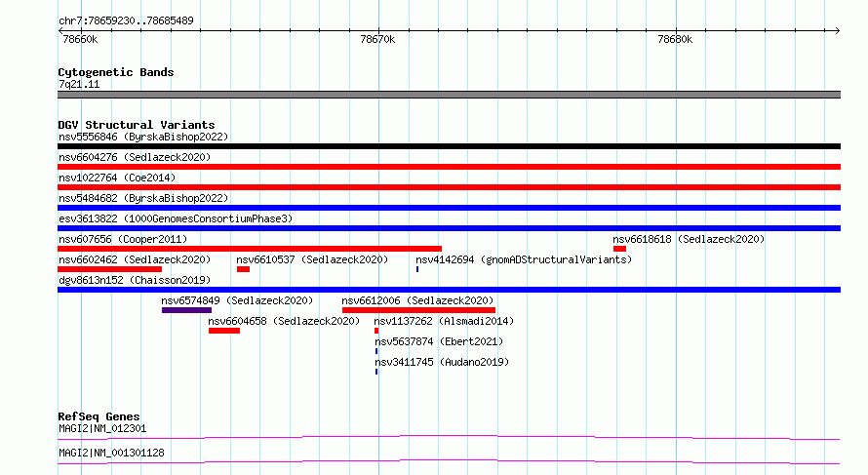Image resolution: width=868 pixels, height=475 pixels.
Task: Click the tiny blue nsv3411745 mark
Action: [376, 372]
